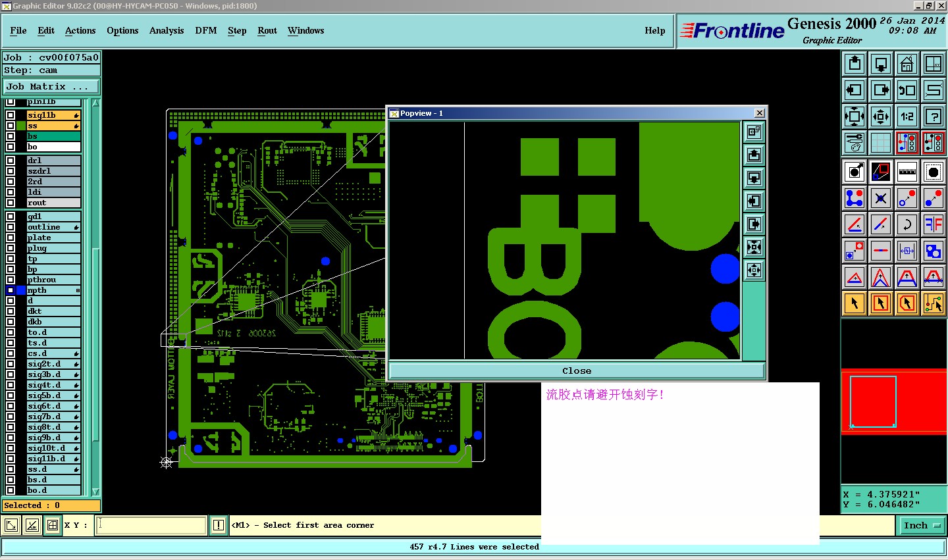The width and height of the screenshot is (948, 560).
Task: Select the pthrou layer name
Action: pos(54,280)
